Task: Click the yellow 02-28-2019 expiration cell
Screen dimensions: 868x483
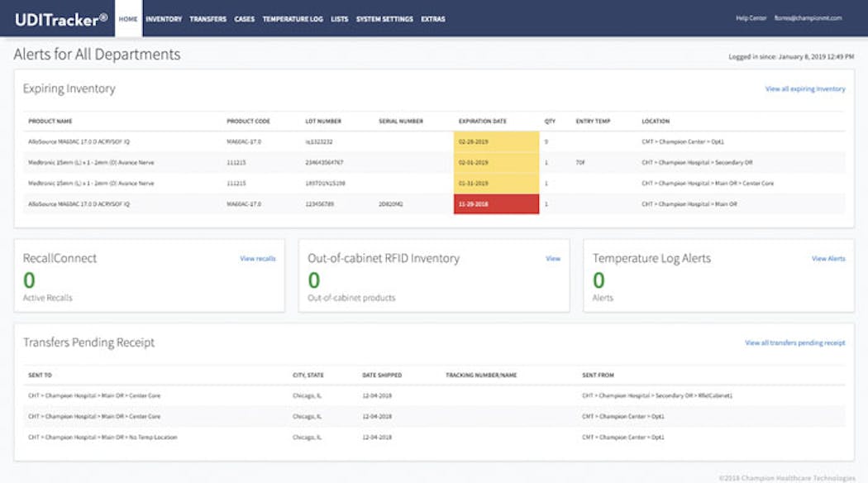Action: click(496, 141)
